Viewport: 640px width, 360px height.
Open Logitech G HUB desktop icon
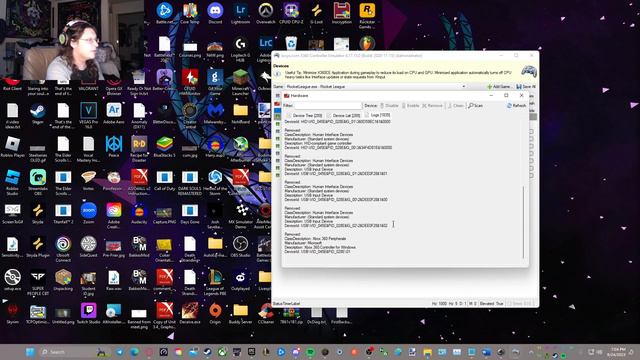pos(240,49)
